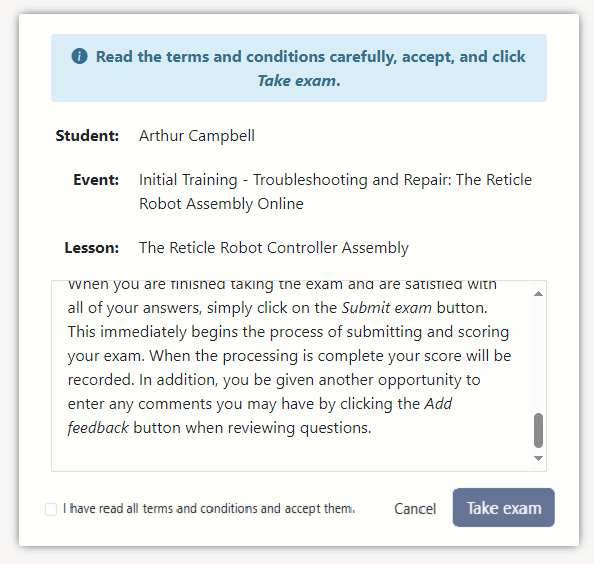Click the Event title text
This screenshot has width=594, height=564.
tap(335, 192)
